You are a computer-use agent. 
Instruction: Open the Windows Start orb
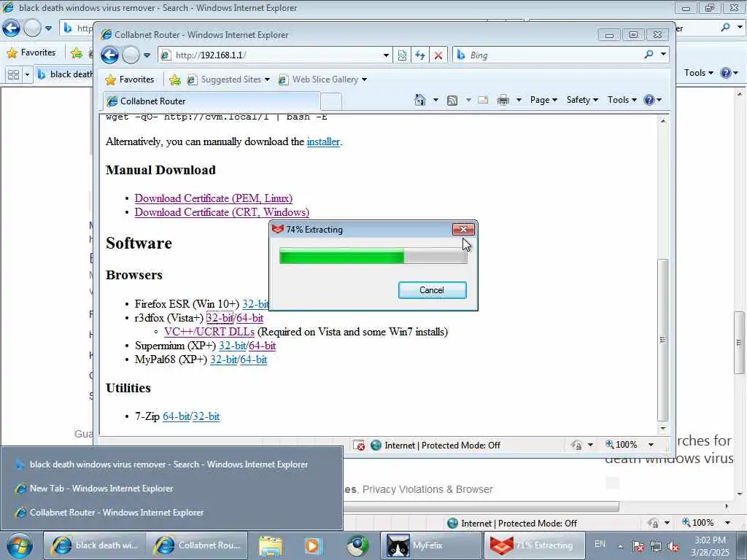coord(20,545)
